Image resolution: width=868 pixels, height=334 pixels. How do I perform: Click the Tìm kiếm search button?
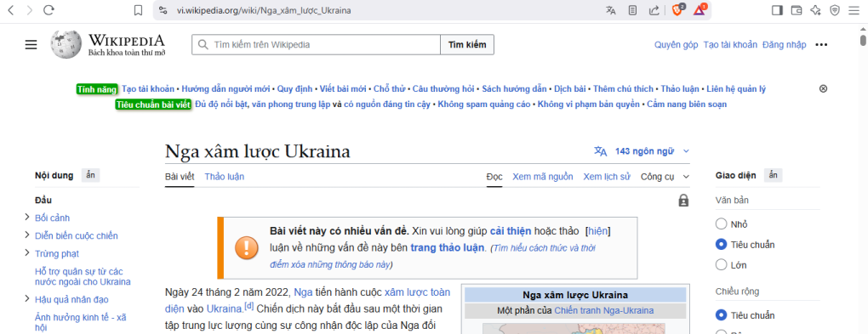[x=466, y=45]
